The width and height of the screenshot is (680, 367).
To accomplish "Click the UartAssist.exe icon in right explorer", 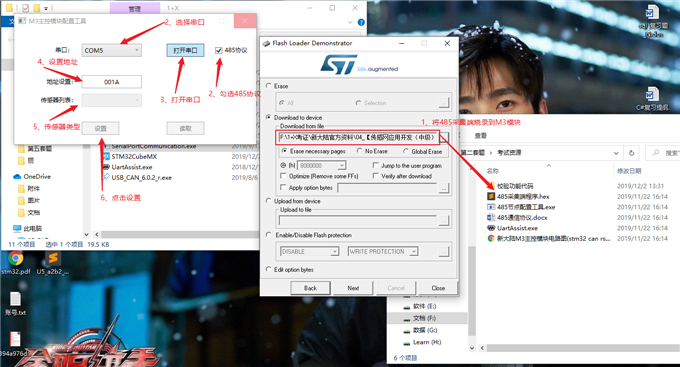I will tap(491, 228).
